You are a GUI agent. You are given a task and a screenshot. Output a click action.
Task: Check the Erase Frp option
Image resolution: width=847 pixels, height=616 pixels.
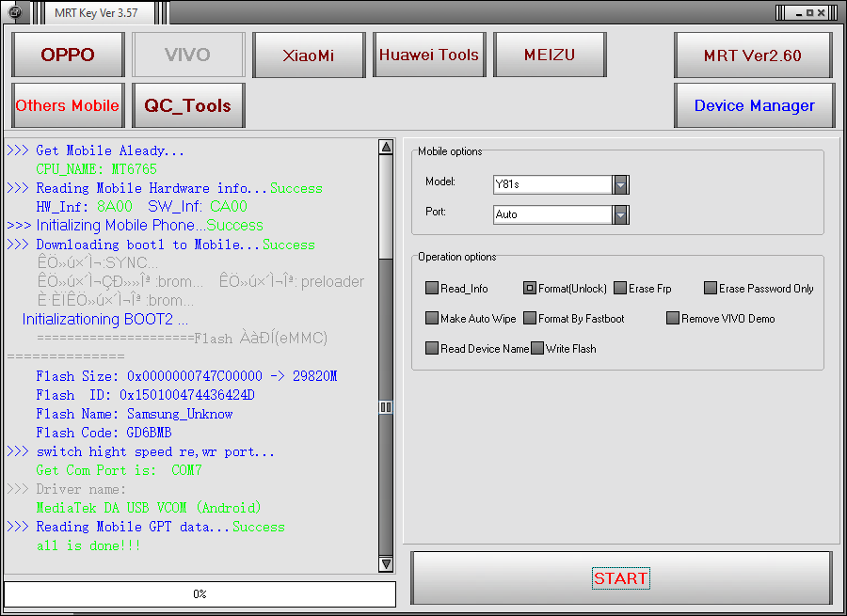(620, 289)
